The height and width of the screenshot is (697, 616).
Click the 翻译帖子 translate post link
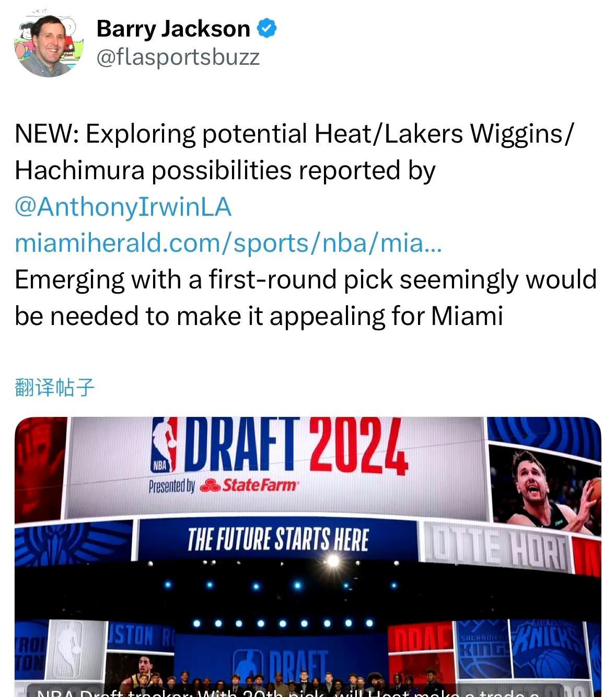tap(55, 387)
